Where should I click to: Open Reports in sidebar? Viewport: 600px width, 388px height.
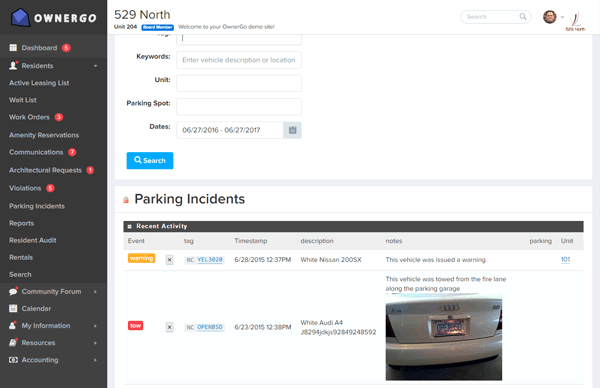[x=21, y=223]
